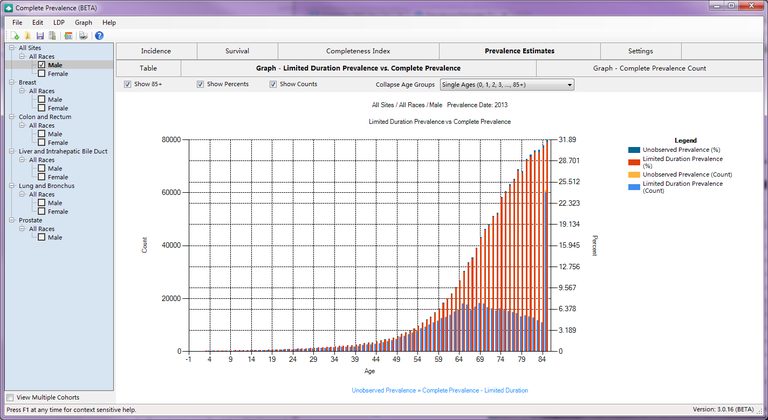768x420 pixels.
Task: Click the Save floppy disk icon
Action: 41,36
